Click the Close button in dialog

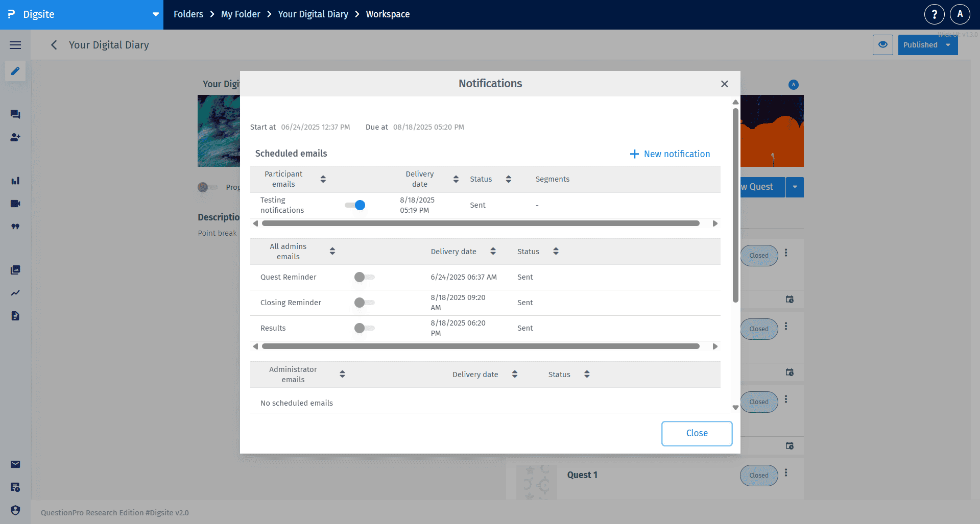tap(697, 433)
